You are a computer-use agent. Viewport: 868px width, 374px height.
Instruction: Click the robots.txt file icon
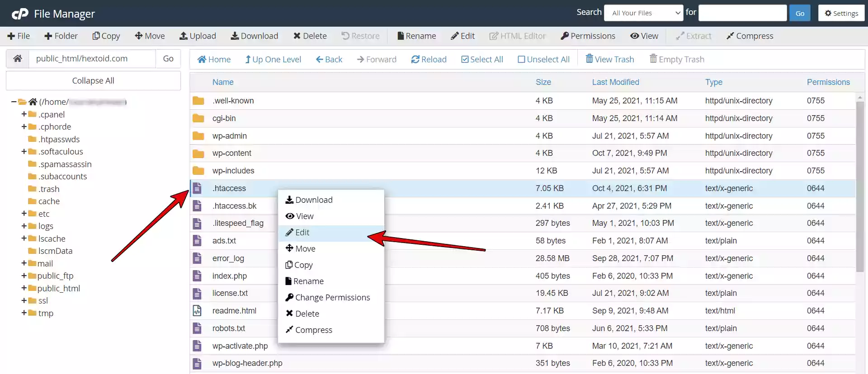(197, 328)
